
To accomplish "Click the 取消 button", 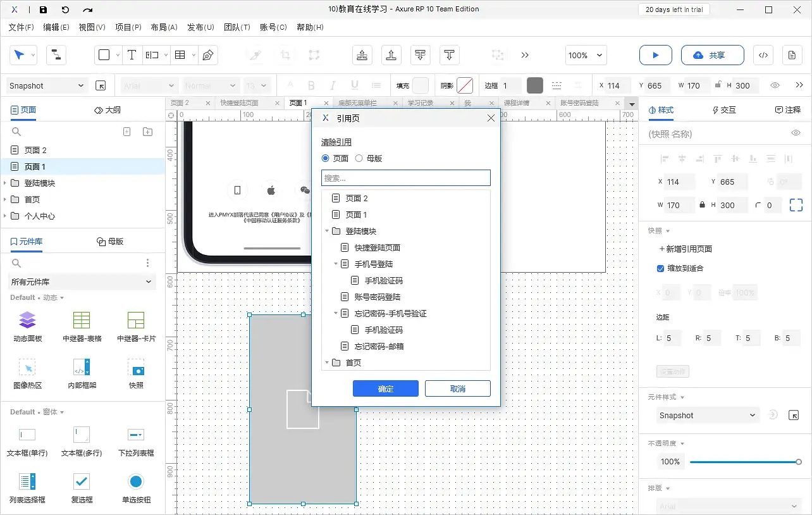I will click(x=457, y=388).
